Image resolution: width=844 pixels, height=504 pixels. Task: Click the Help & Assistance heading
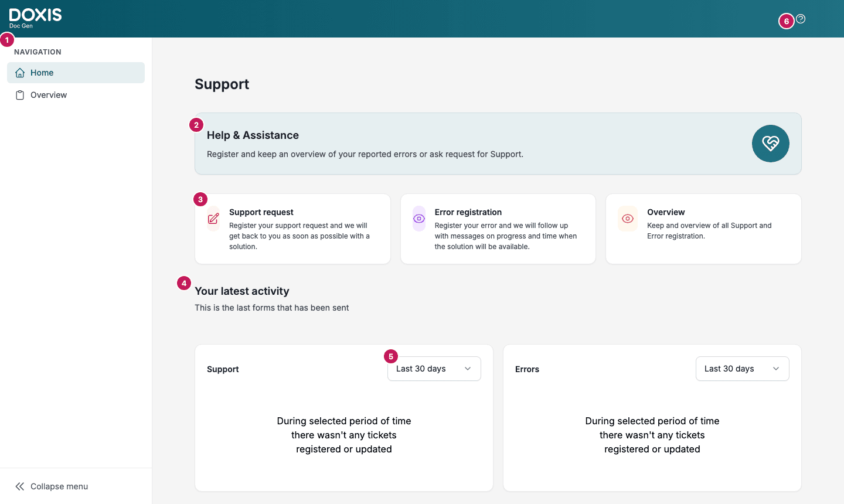click(x=253, y=135)
